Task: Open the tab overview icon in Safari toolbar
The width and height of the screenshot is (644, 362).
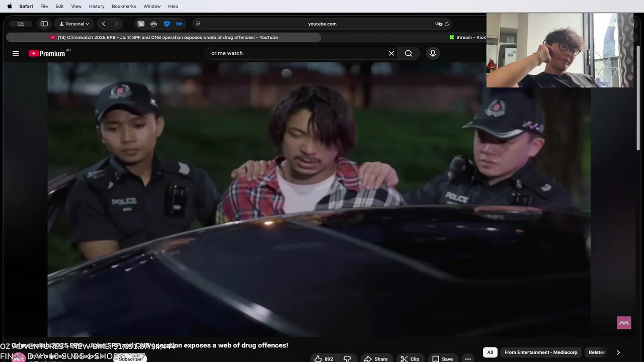Action: pos(21,24)
